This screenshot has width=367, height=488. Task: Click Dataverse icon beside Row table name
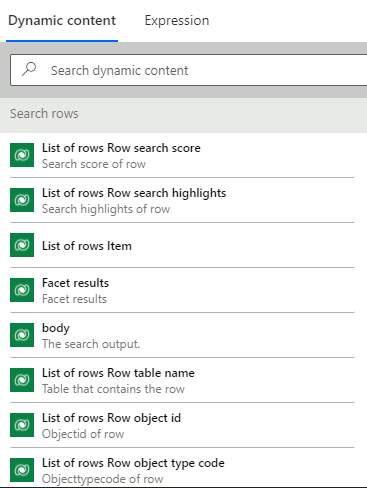point(22,380)
